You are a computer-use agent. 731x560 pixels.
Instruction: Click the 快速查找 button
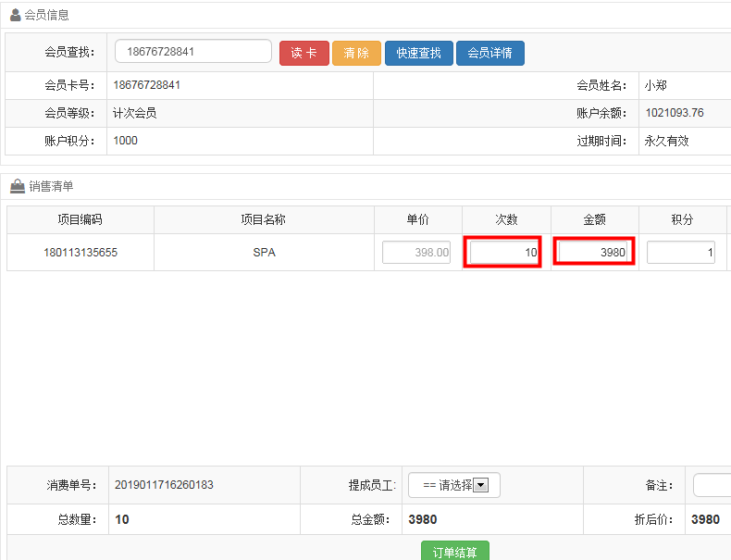point(418,53)
